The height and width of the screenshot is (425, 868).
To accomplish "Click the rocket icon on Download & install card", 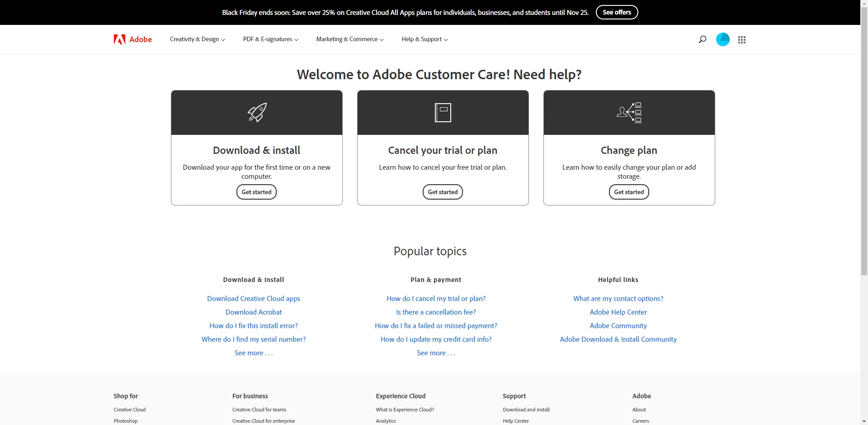I will pos(257,112).
